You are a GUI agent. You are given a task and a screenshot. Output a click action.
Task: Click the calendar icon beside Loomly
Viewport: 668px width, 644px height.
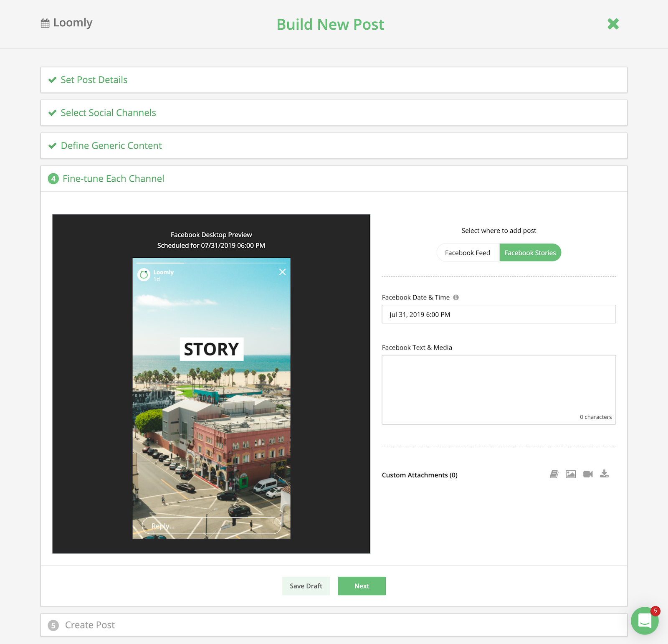[45, 23]
